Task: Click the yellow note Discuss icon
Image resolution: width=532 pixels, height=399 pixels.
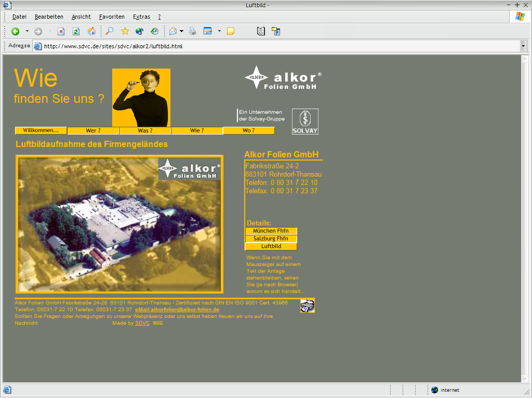Action: coord(231,32)
